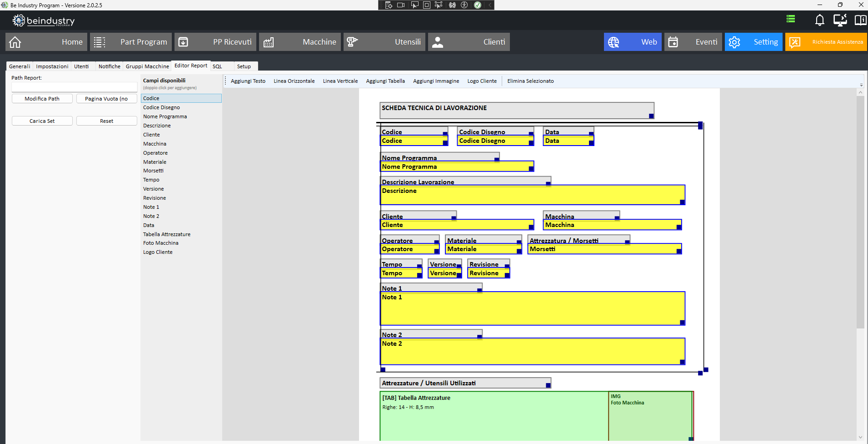Image resolution: width=868 pixels, height=444 pixels.
Task: Click the beindustry logo
Action: (44, 20)
